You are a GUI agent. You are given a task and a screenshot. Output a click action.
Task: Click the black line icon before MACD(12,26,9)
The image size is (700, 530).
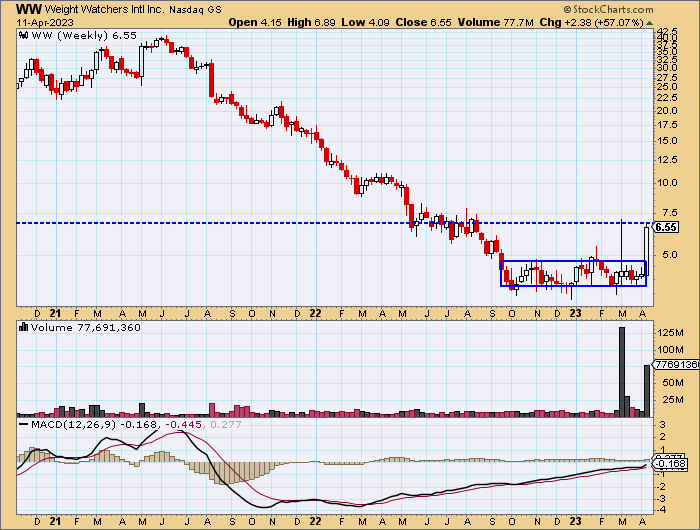pos(24,425)
